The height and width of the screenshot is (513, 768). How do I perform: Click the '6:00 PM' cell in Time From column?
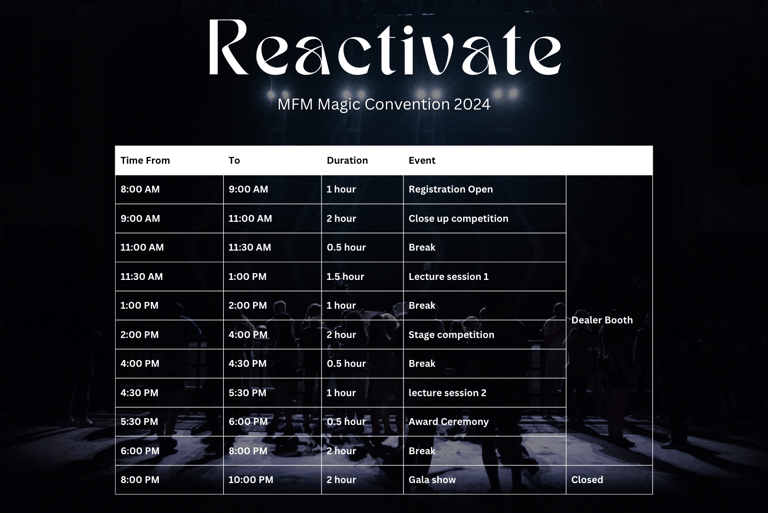[x=169, y=451]
